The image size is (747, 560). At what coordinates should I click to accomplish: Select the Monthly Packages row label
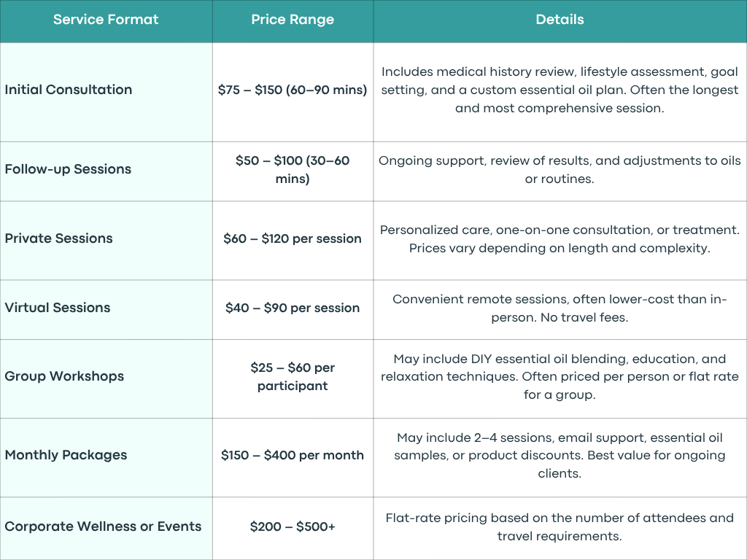point(66,455)
